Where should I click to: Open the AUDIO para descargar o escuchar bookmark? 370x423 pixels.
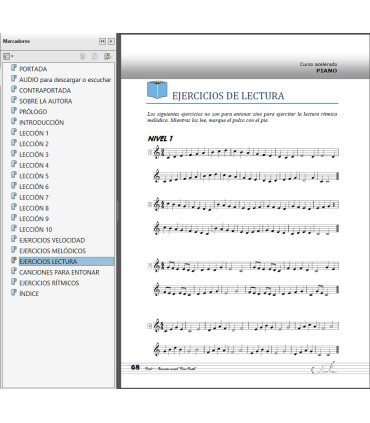coord(65,80)
